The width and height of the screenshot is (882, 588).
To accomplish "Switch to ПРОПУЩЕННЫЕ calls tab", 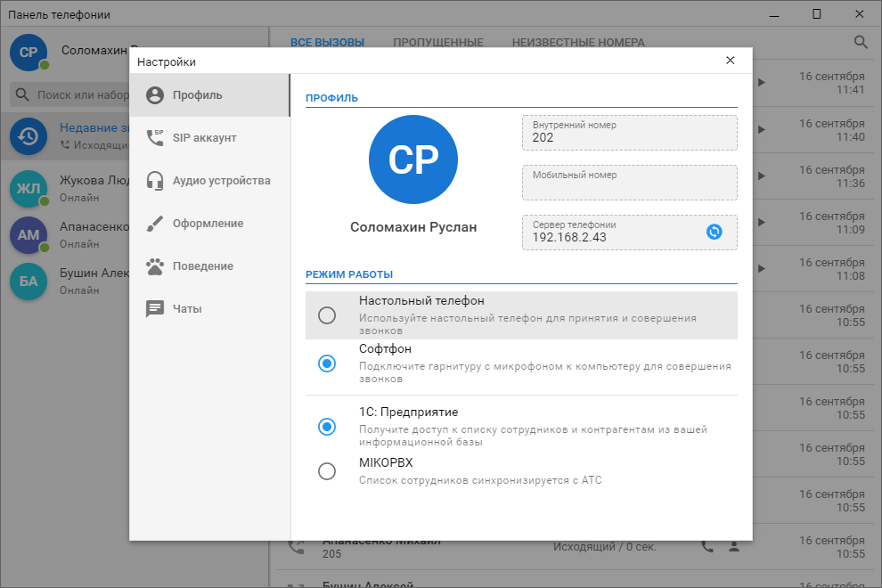I will 438,42.
